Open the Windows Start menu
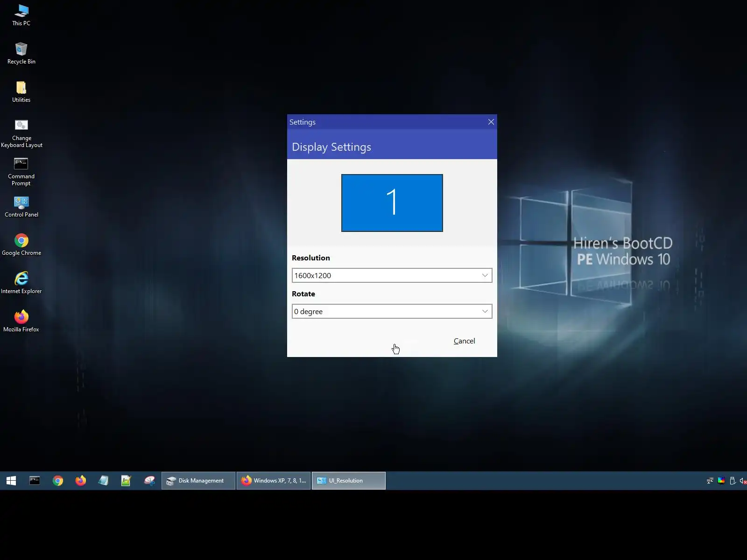The image size is (747, 560). click(x=11, y=481)
